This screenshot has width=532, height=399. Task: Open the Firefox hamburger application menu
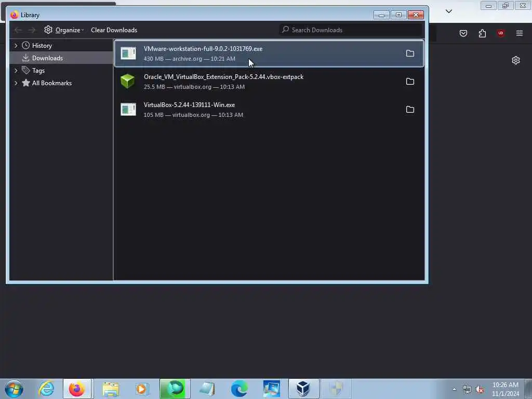click(520, 33)
